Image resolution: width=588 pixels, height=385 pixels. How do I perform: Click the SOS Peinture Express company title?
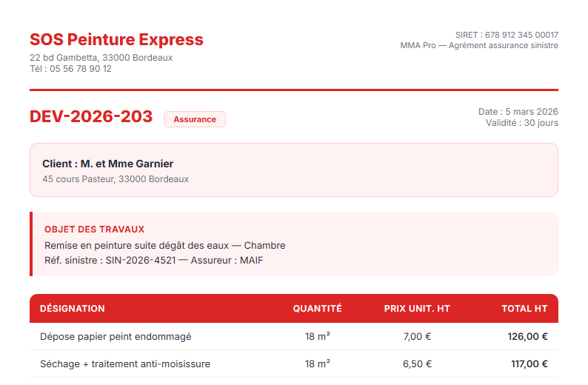tap(116, 40)
